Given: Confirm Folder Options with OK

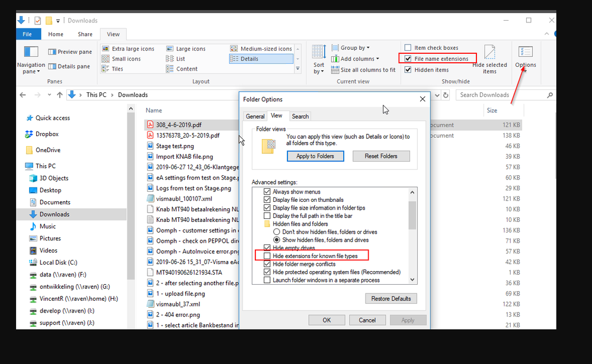Looking at the screenshot, I should [x=327, y=320].
